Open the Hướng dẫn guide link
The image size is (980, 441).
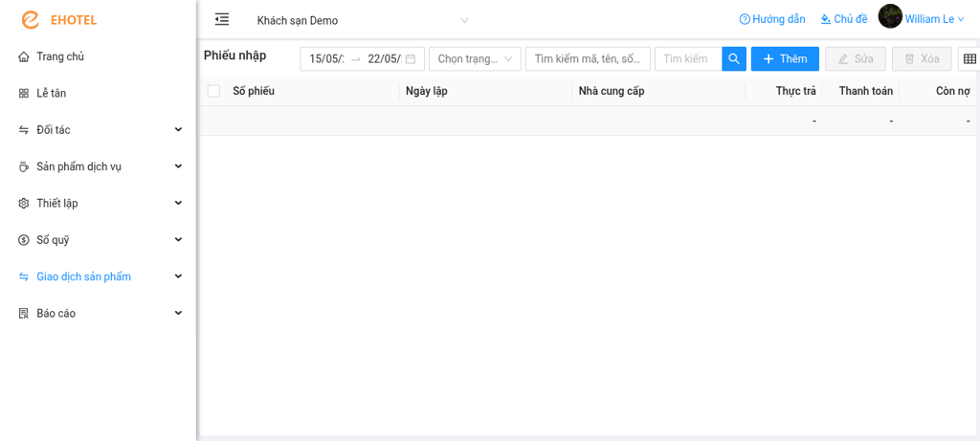pyautogui.click(x=772, y=19)
